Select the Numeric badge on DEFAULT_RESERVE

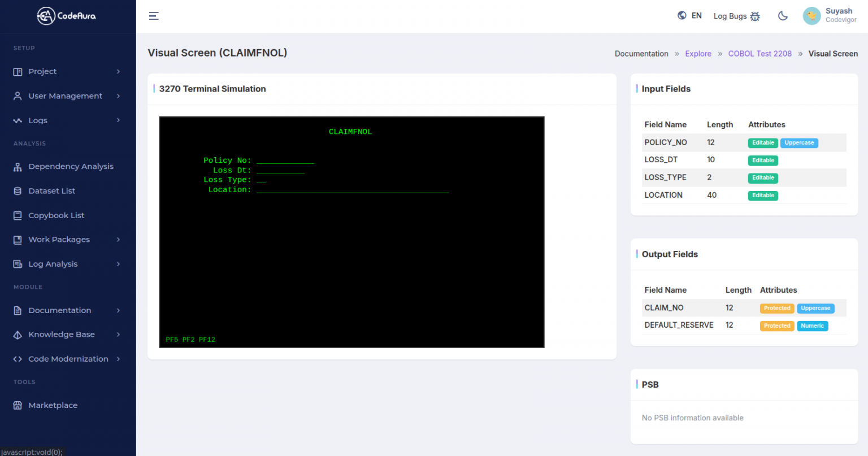[x=812, y=325]
